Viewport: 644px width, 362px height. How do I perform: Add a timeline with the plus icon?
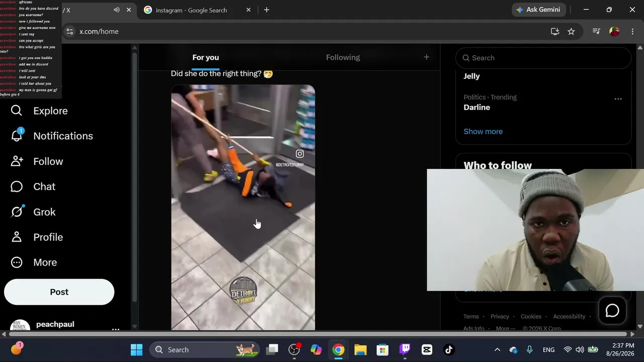(427, 57)
